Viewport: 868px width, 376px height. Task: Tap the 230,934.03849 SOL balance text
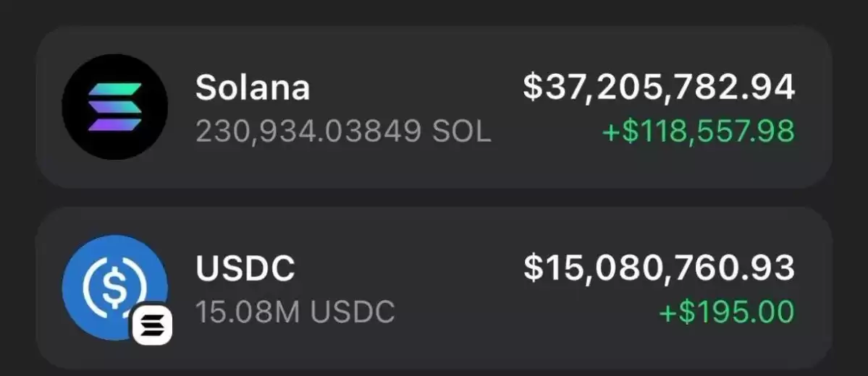[x=343, y=132]
